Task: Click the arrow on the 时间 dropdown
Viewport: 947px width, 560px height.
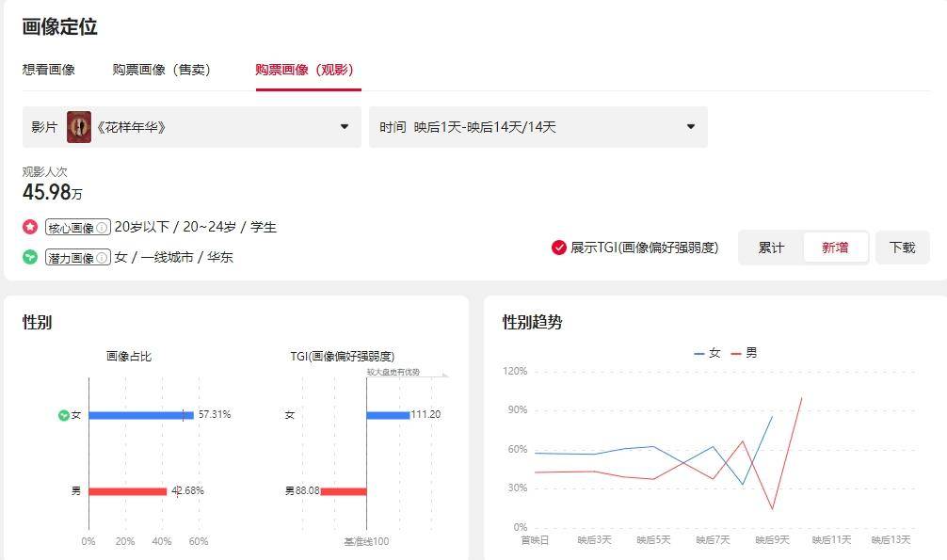Action: click(691, 127)
